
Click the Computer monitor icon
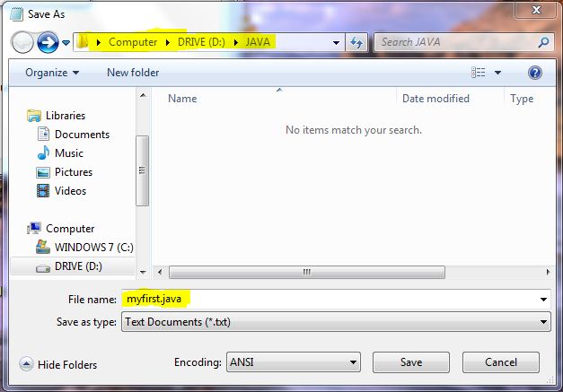tap(34, 228)
